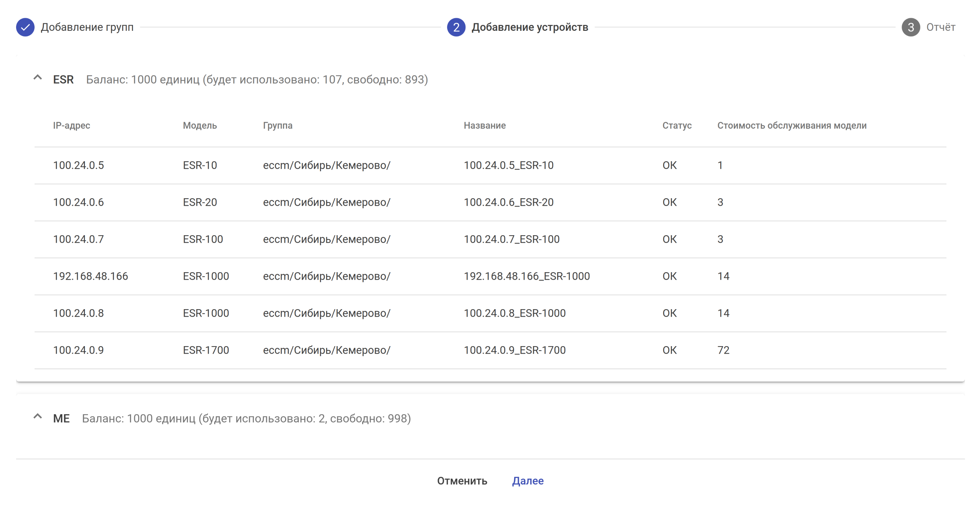Click the 'IP-адрес' column header
The width and height of the screenshot is (980, 518).
point(72,125)
